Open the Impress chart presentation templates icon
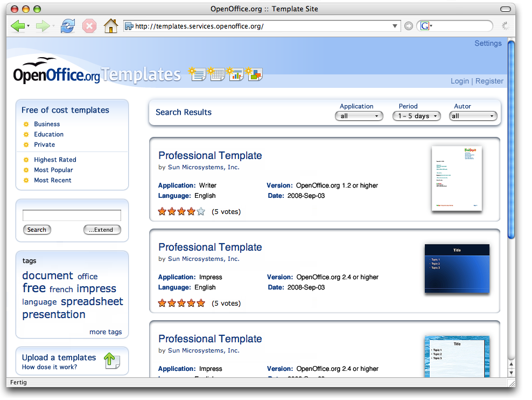532x400 pixels. [235, 74]
